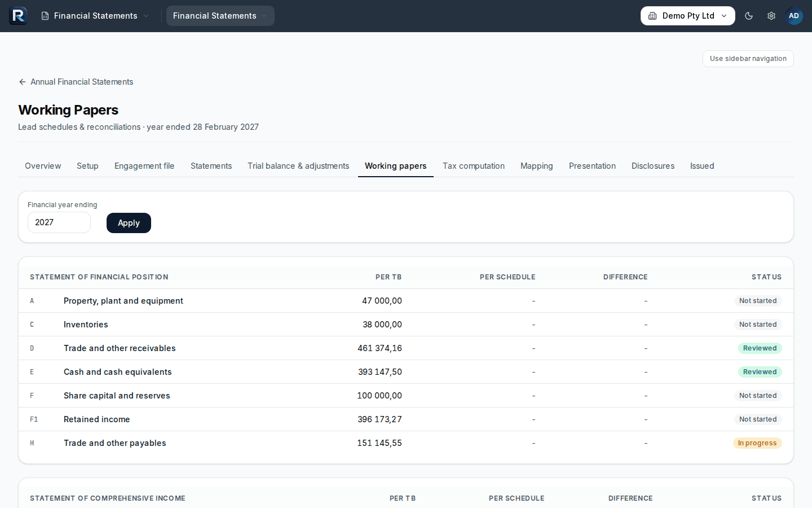The image size is (812, 508).
Task: Click the 100 000,00 Per TB amount
Action: pyautogui.click(x=379, y=396)
